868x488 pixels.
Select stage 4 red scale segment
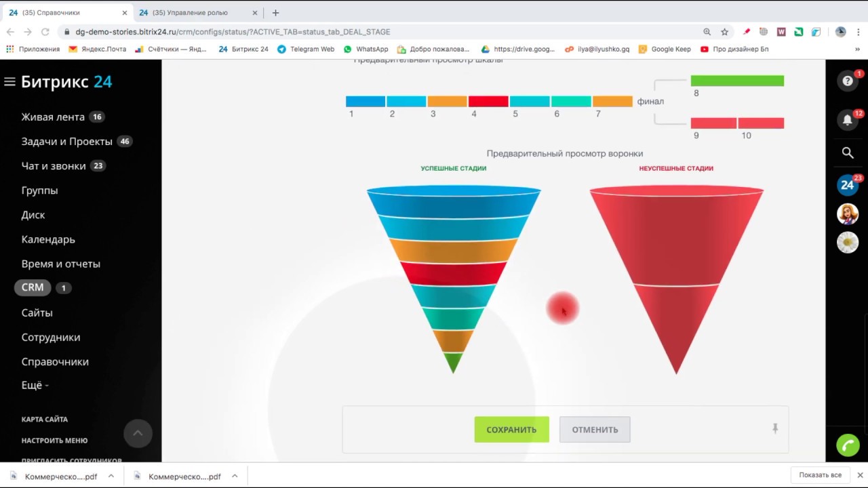point(488,102)
